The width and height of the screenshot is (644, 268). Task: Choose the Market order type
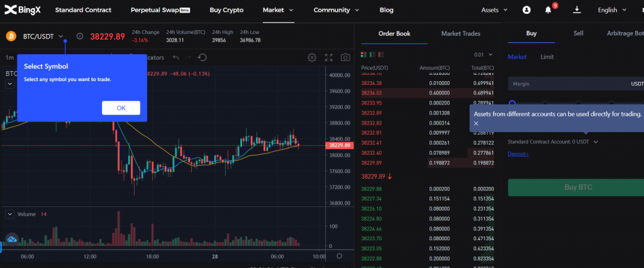coord(517,57)
